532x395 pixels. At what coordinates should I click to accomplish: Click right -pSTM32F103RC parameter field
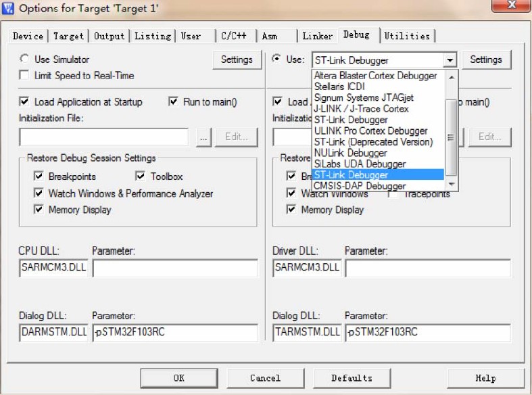click(428, 332)
